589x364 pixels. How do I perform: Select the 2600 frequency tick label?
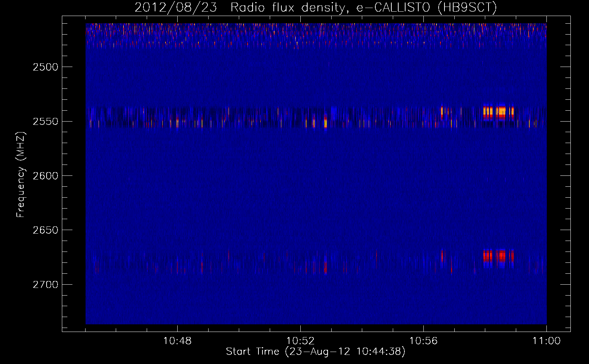tap(46, 176)
